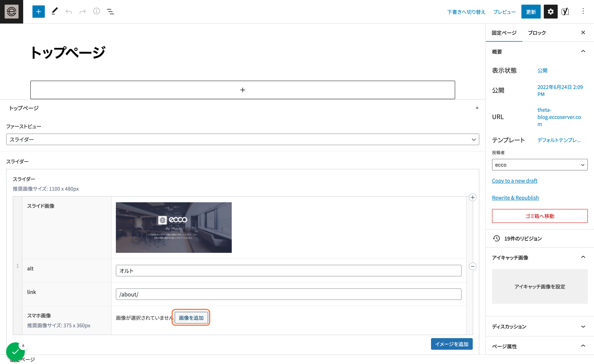
Task: Click the alt text input field
Action: click(288, 271)
